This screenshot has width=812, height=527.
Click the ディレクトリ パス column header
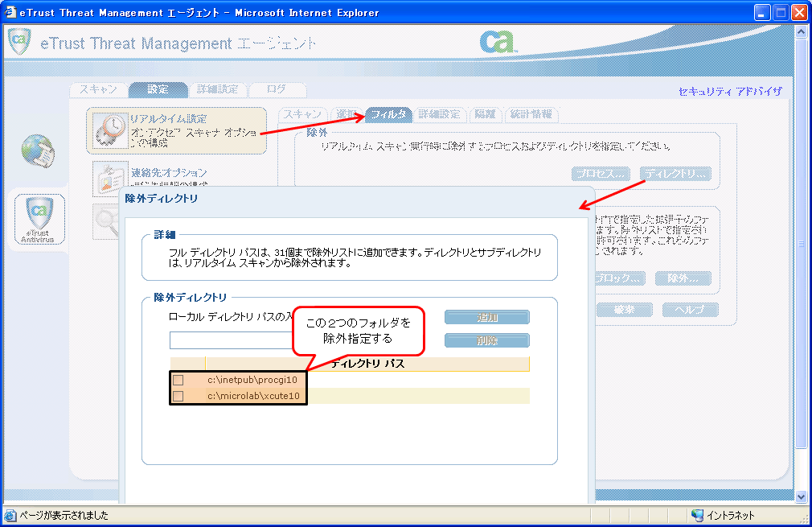click(x=367, y=364)
